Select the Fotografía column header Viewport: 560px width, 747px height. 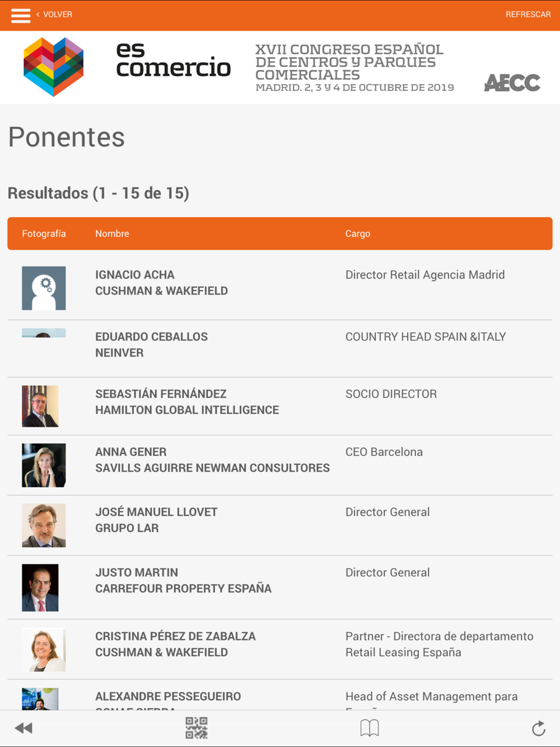click(x=44, y=234)
